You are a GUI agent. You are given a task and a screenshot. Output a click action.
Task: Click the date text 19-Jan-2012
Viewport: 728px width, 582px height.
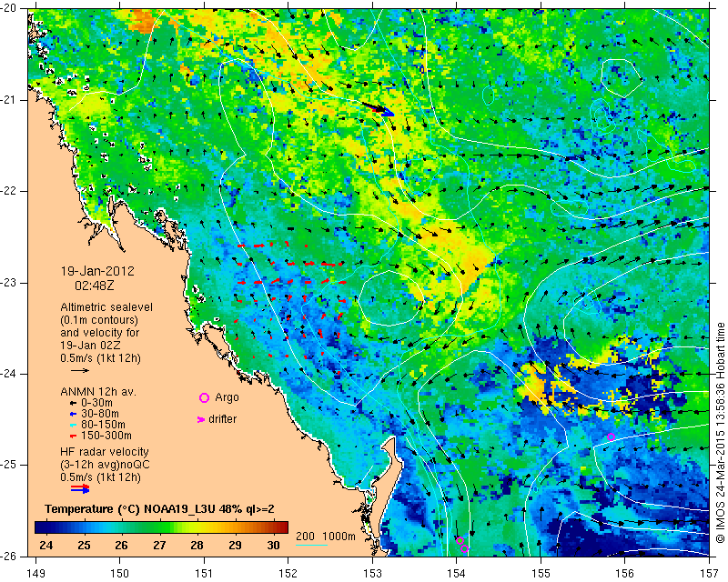[97, 271]
